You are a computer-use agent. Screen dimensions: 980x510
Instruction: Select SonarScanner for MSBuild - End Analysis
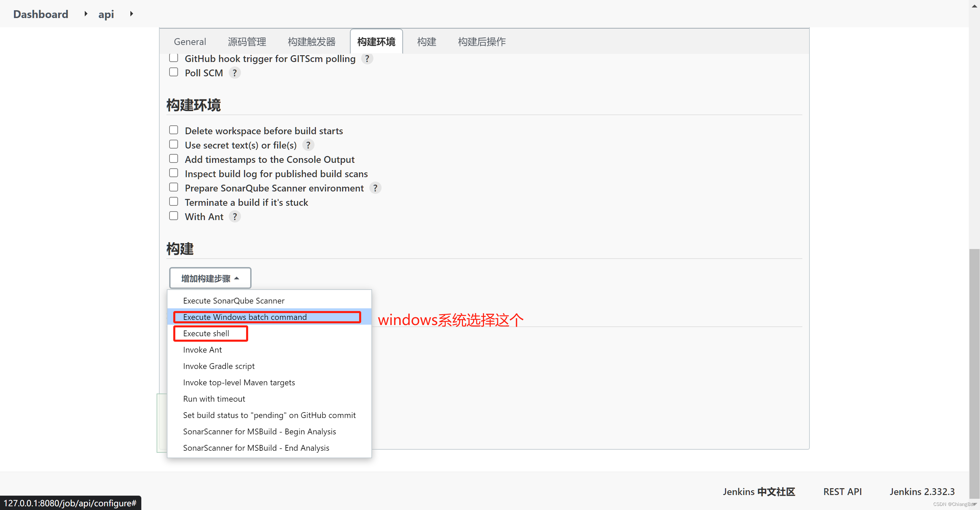tap(269, 448)
